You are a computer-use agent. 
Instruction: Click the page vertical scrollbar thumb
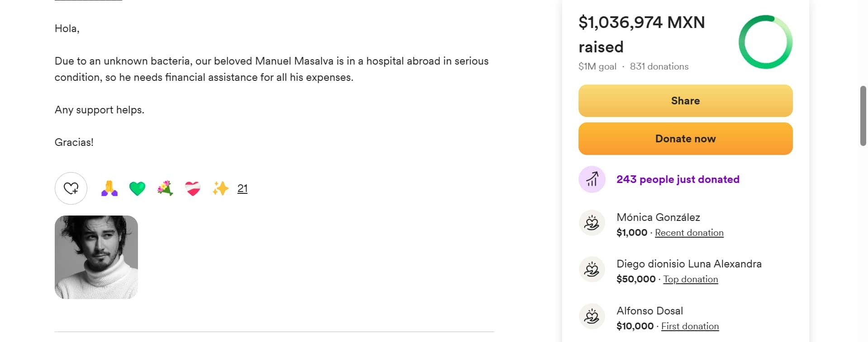pyautogui.click(x=863, y=116)
